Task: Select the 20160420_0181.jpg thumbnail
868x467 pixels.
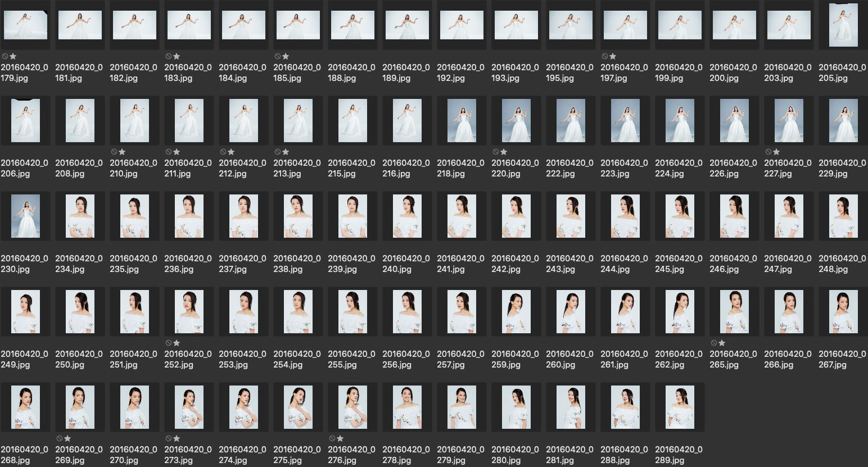Action: [x=80, y=25]
